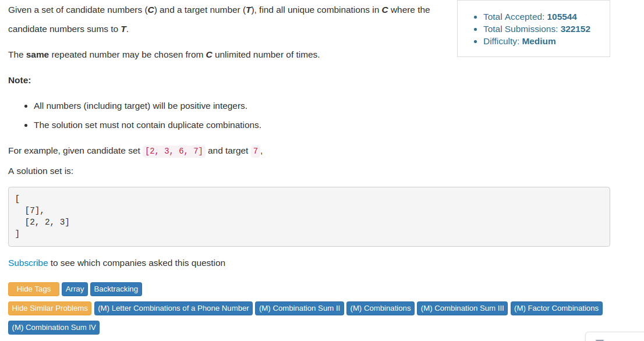Click the Medium difficulty label
The width and height of the screenshot is (644, 341).
539,41
